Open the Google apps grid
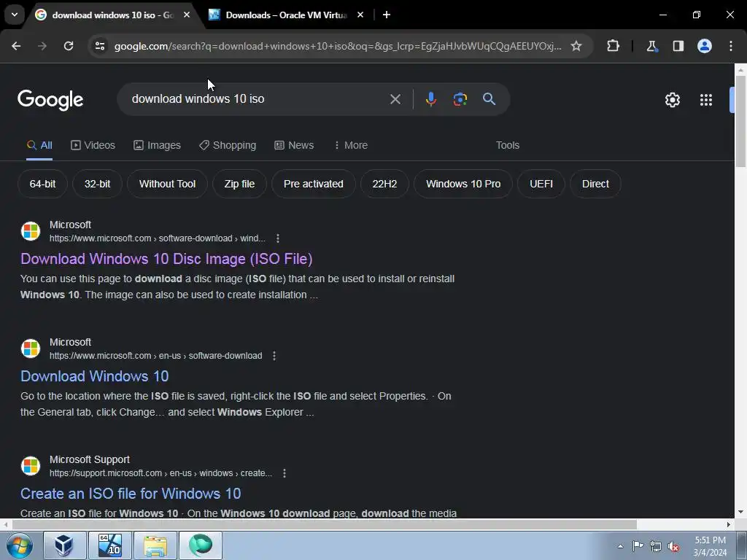747x560 pixels. pyautogui.click(x=706, y=99)
